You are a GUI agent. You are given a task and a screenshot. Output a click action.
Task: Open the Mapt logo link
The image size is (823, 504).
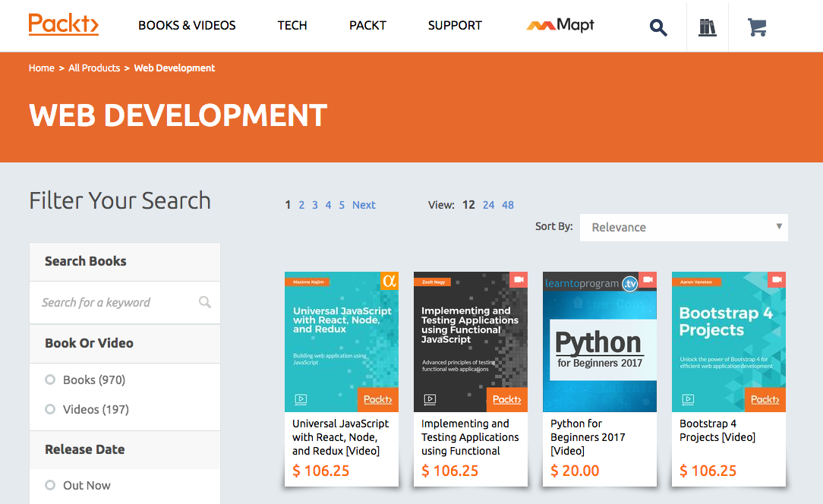pyautogui.click(x=560, y=25)
